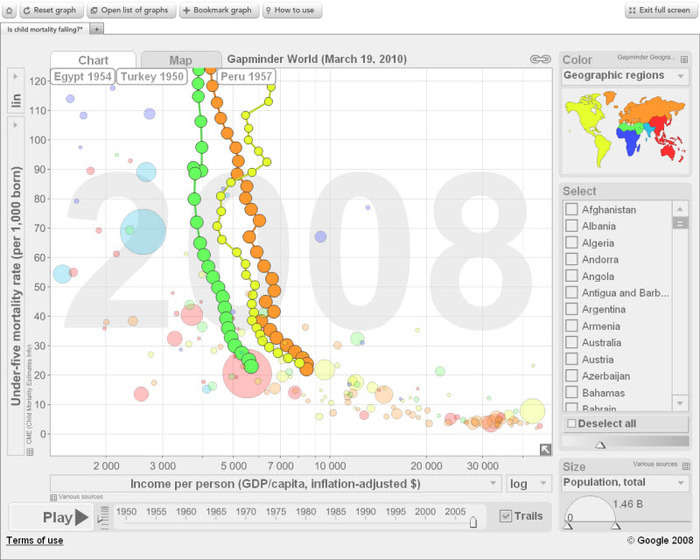The width and height of the screenshot is (700, 560).
Task: Check the Andorra checkbox
Action: [x=571, y=259]
